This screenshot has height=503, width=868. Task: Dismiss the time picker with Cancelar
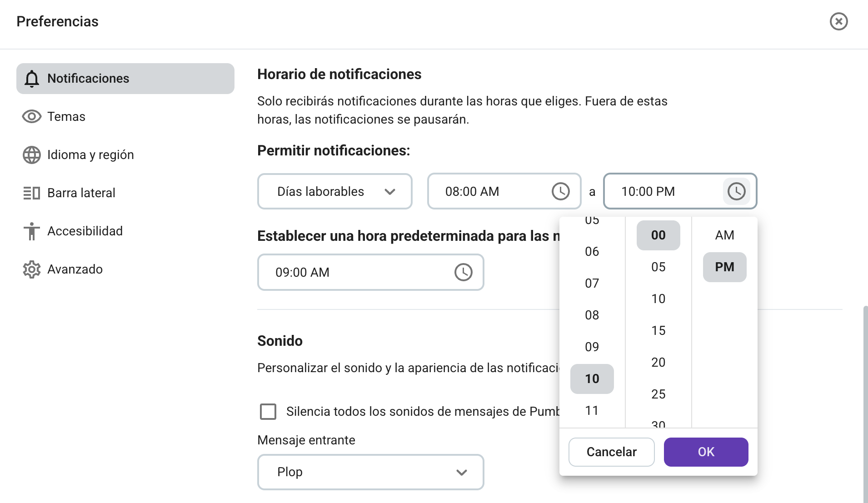point(612,452)
